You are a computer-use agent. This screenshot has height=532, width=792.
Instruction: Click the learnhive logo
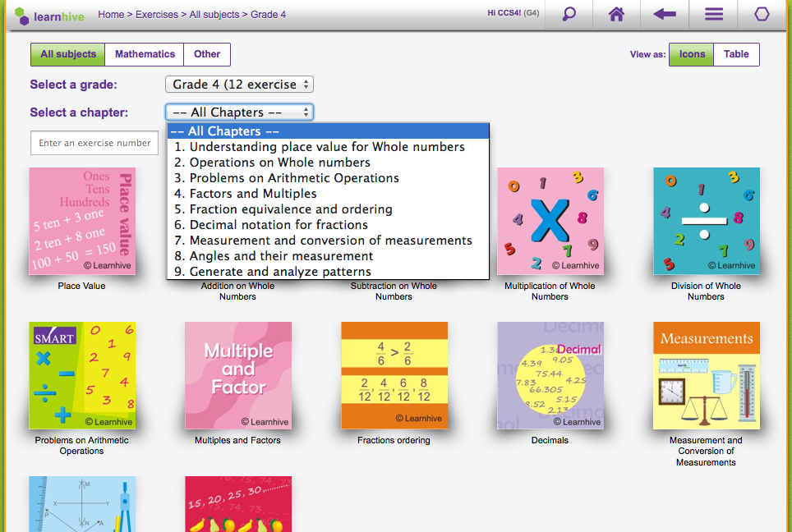tap(49, 16)
